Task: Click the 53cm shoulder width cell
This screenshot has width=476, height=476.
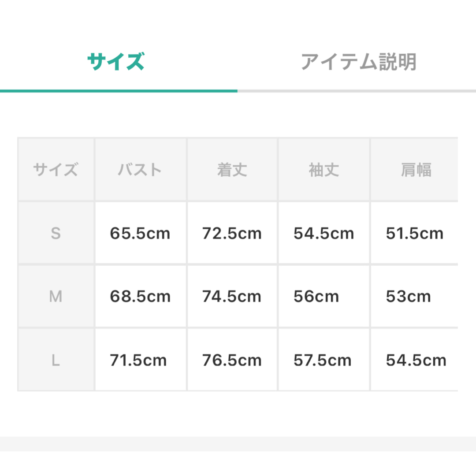Action: pyautogui.click(x=408, y=297)
